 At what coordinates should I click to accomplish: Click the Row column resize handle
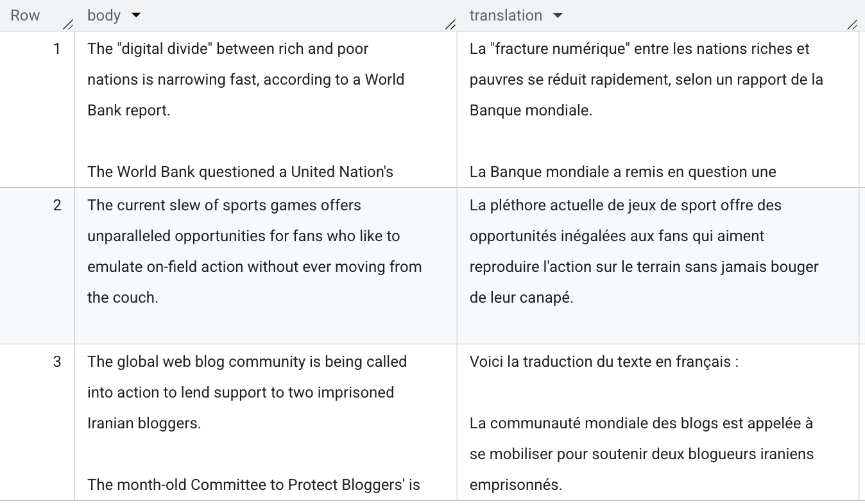pyautogui.click(x=68, y=24)
